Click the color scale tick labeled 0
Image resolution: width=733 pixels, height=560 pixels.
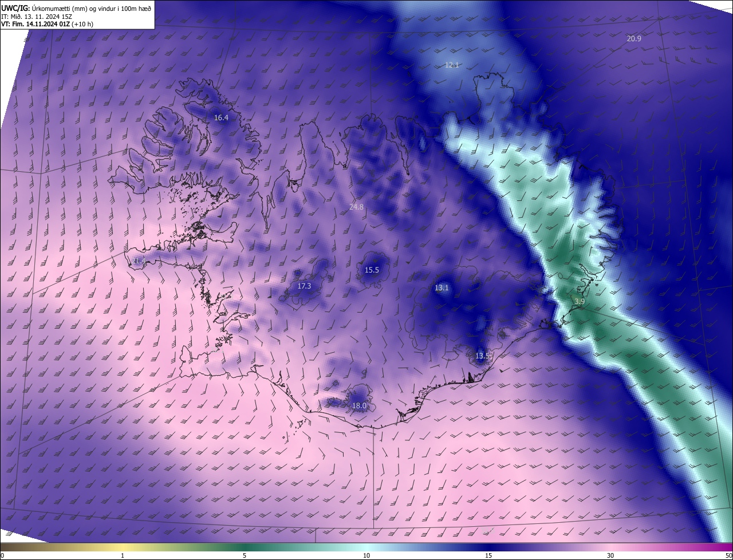point(2,555)
